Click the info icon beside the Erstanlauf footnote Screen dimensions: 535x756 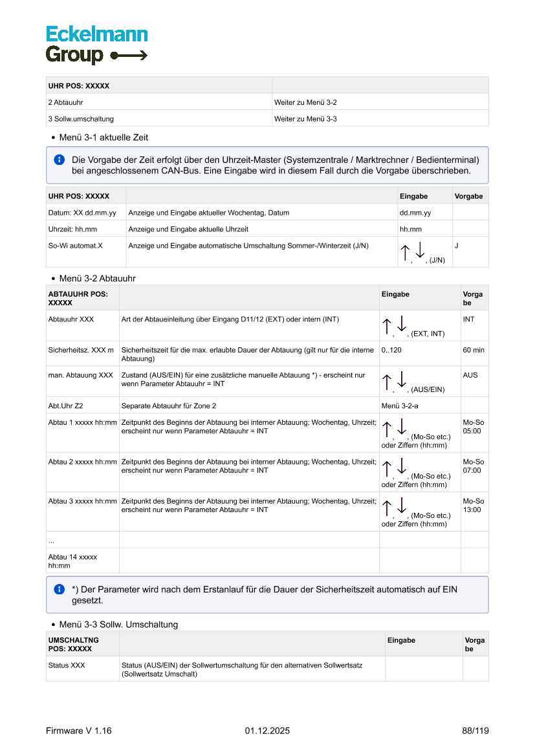coord(59,589)
